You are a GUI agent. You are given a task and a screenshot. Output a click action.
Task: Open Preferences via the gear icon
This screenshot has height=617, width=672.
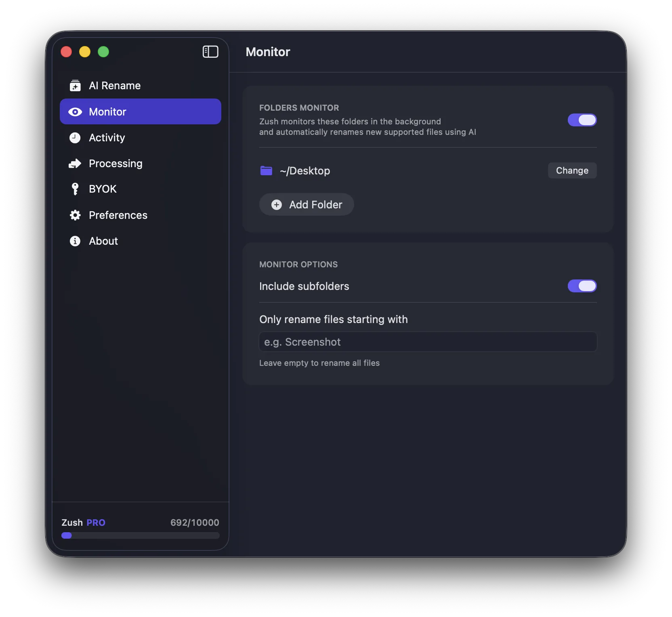[x=75, y=215]
